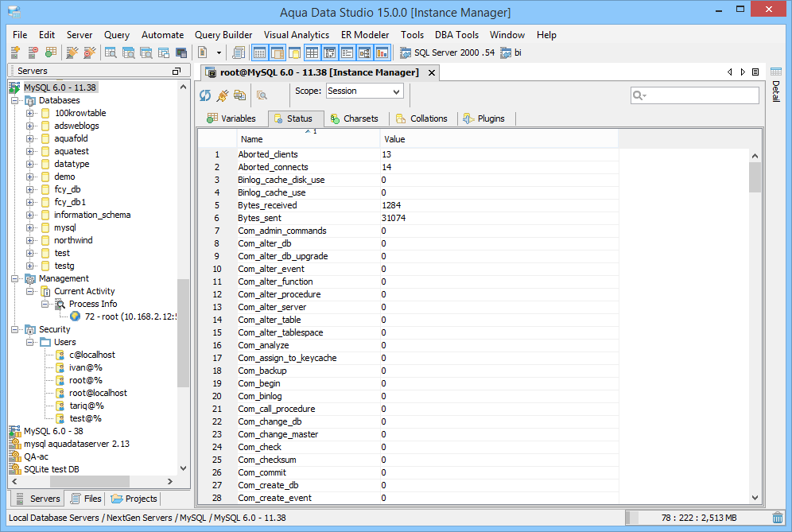This screenshot has height=532, width=792.
Task: Toggle the yellow-window panel view button
Action: [294, 52]
